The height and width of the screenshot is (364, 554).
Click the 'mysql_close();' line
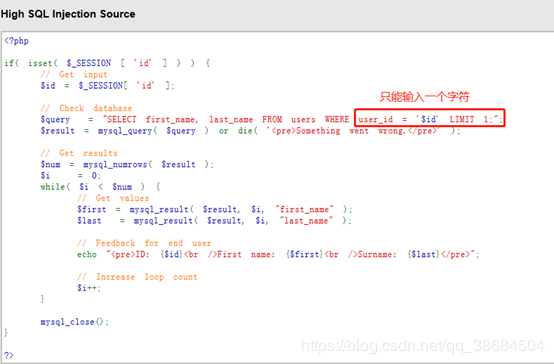(75, 322)
